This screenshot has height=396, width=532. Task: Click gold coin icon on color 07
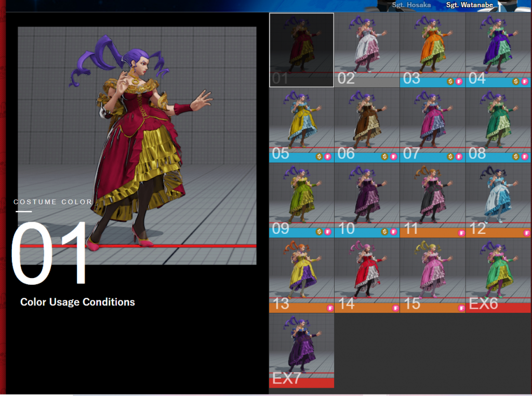click(x=450, y=156)
